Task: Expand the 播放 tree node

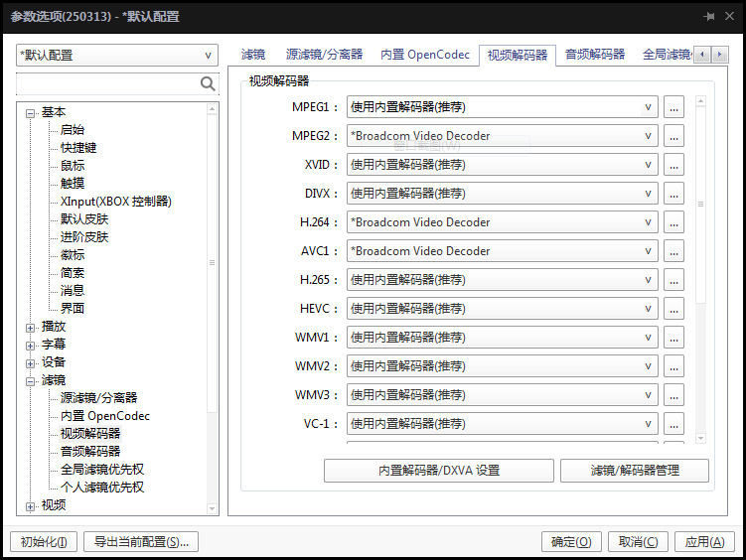Action: click(31, 328)
